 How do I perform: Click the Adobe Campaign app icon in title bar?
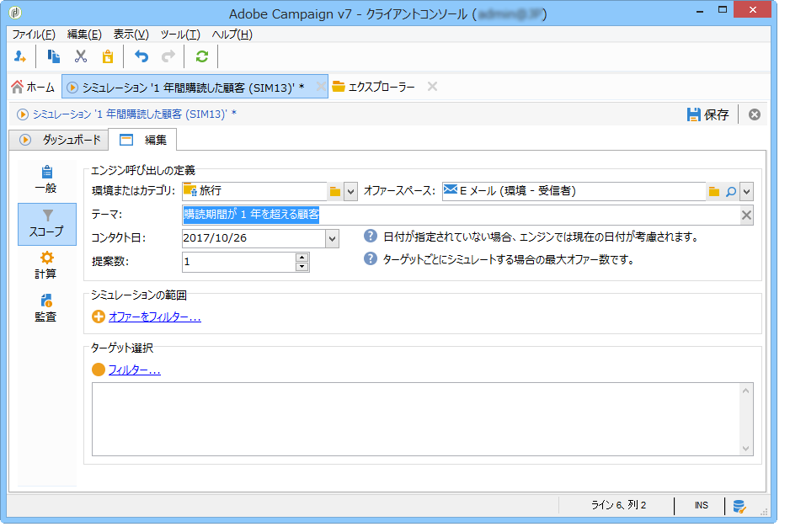tap(16, 13)
